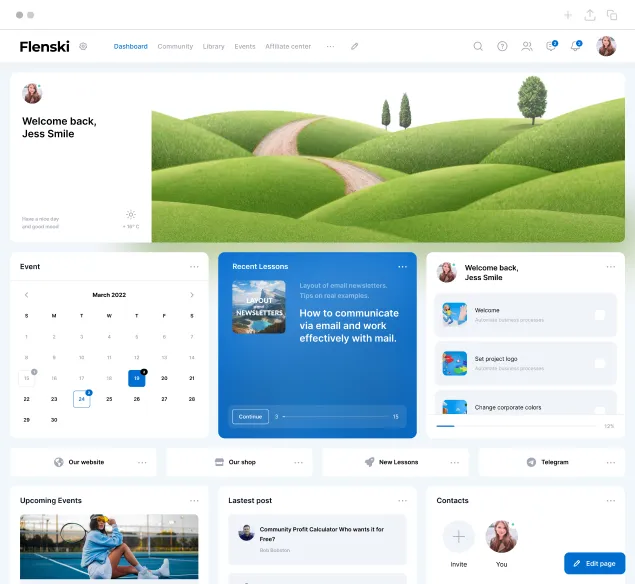Click the search magnifier icon in header
The image size is (635, 584).
click(478, 46)
